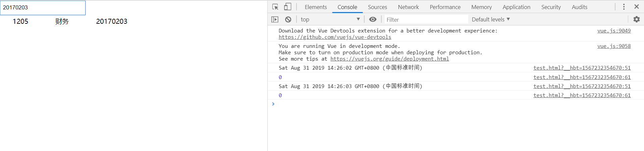Activate the inspect element picker icon
This screenshot has height=151, width=644.
click(275, 7)
